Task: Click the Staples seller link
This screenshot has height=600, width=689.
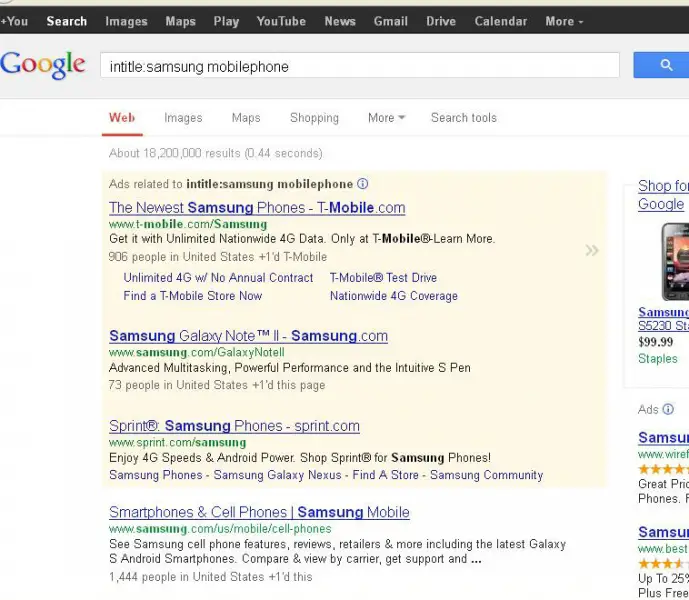Action: tap(658, 359)
